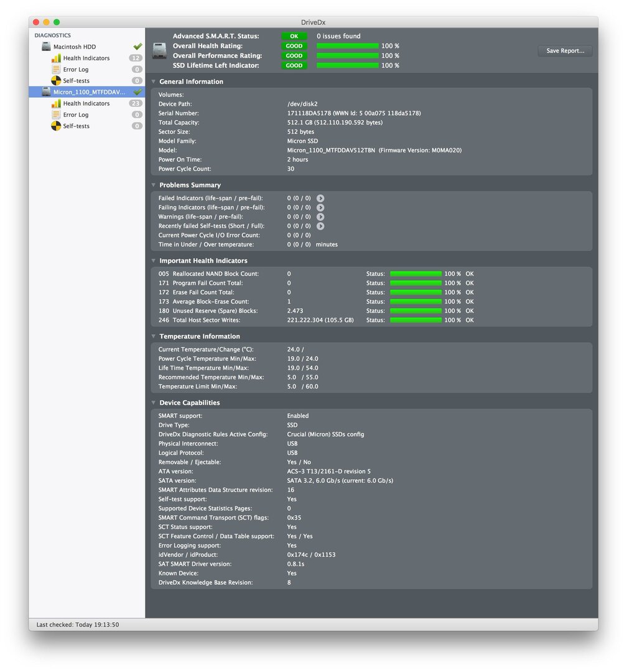Click the large drive icon in summary header
This screenshot has width=627, height=672.
point(160,50)
